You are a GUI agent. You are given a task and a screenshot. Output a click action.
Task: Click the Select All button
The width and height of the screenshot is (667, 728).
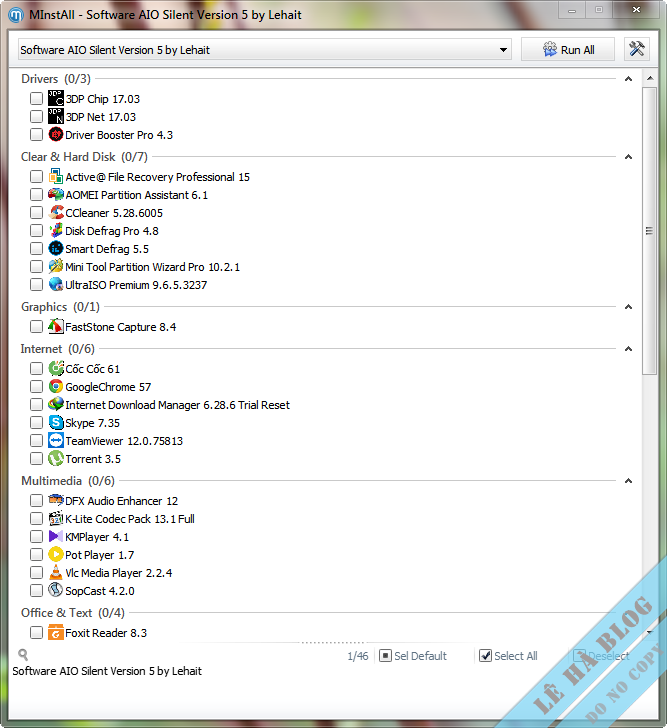coord(508,656)
